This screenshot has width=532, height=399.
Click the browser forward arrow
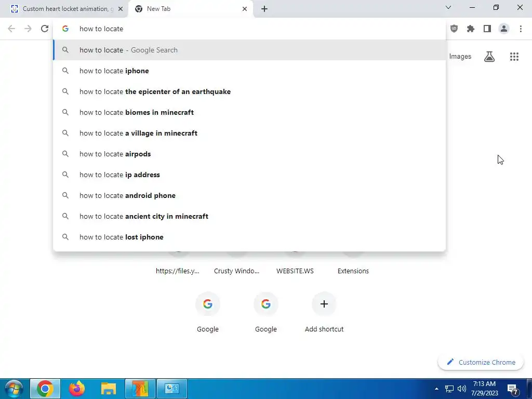[x=28, y=29]
